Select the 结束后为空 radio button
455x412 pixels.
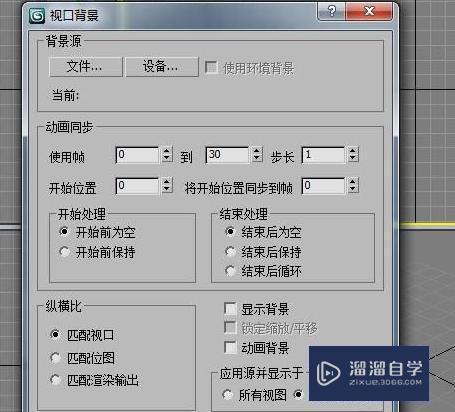pos(230,231)
